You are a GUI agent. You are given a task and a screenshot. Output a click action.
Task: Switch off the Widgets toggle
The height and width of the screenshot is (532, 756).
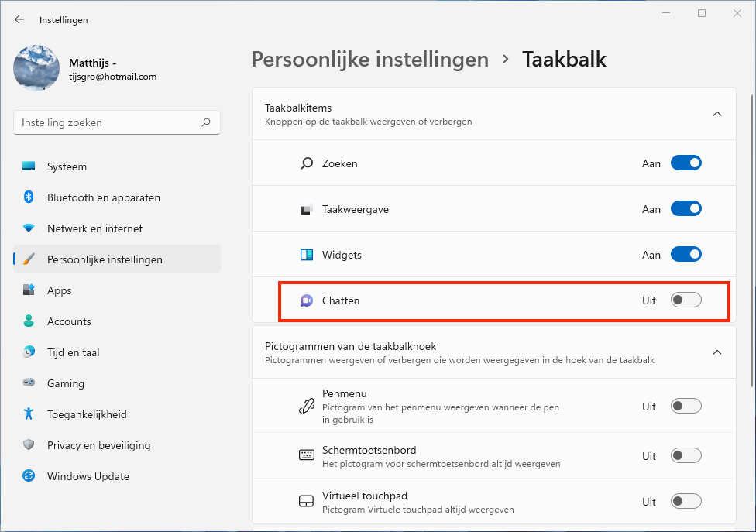tap(686, 255)
